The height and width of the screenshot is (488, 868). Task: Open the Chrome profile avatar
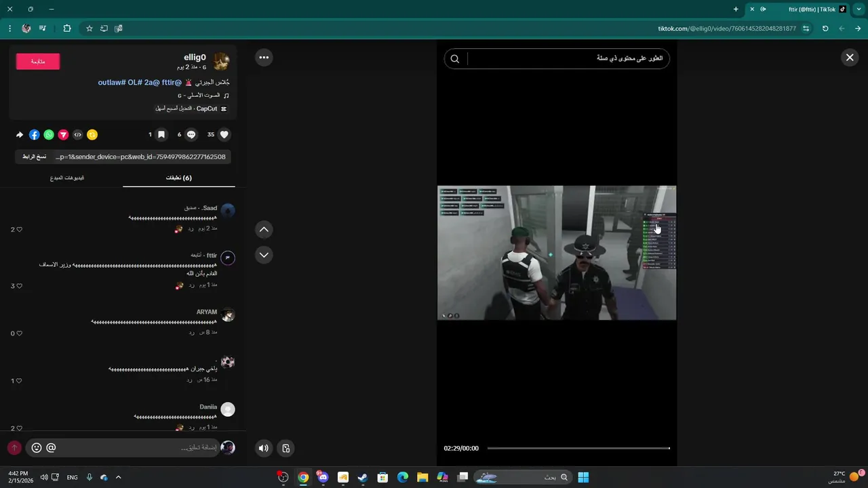click(x=26, y=28)
